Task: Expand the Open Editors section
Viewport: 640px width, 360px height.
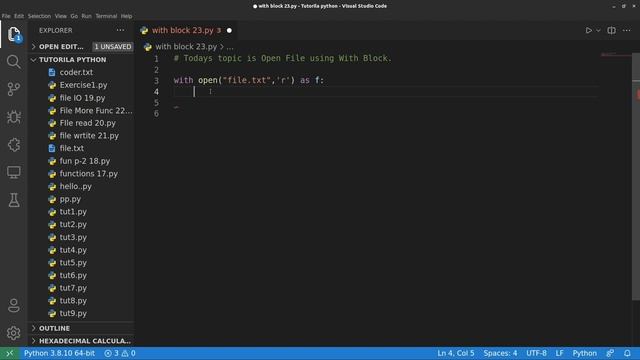Action: click(x=61, y=47)
